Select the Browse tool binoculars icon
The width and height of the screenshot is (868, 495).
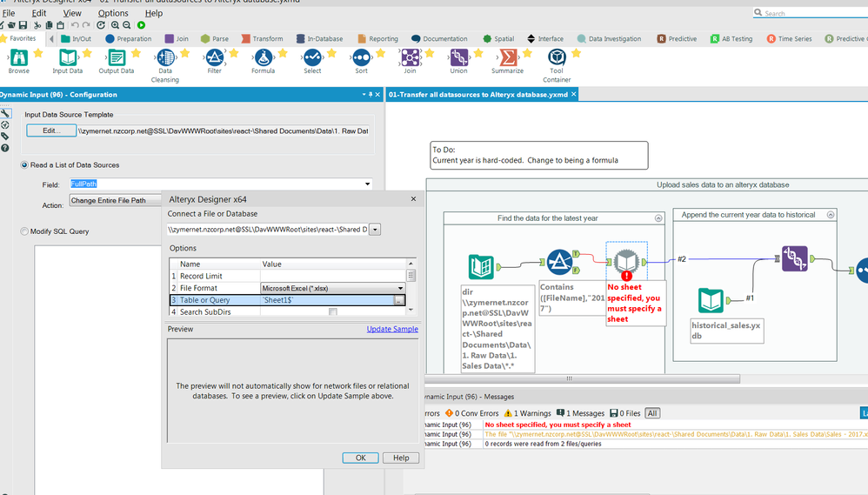coord(18,57)
